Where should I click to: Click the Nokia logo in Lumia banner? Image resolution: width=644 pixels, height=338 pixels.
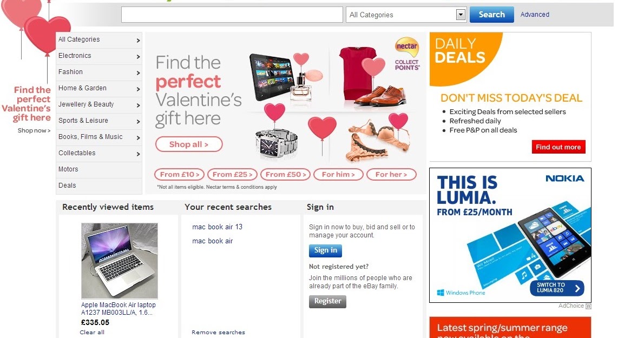click(565, 178)
